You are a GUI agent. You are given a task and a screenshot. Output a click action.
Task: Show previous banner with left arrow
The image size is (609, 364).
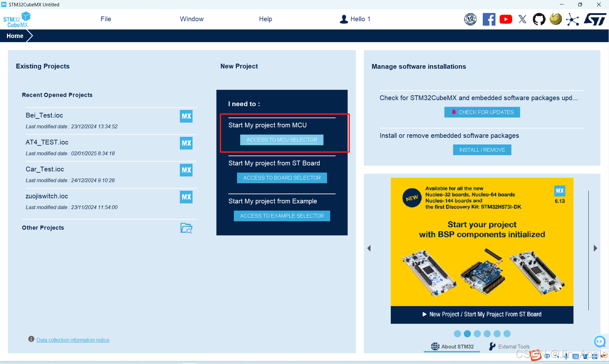click(x=369, y=248)
